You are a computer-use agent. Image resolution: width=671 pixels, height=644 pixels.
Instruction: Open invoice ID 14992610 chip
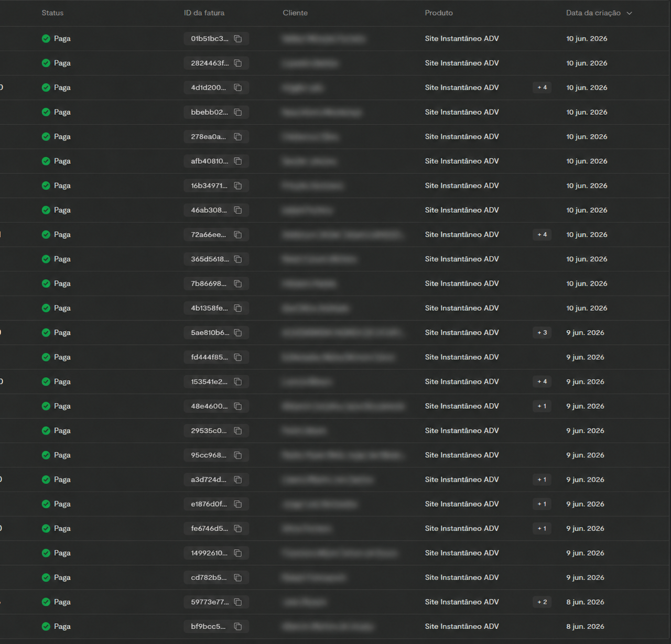tap(216, 553)
